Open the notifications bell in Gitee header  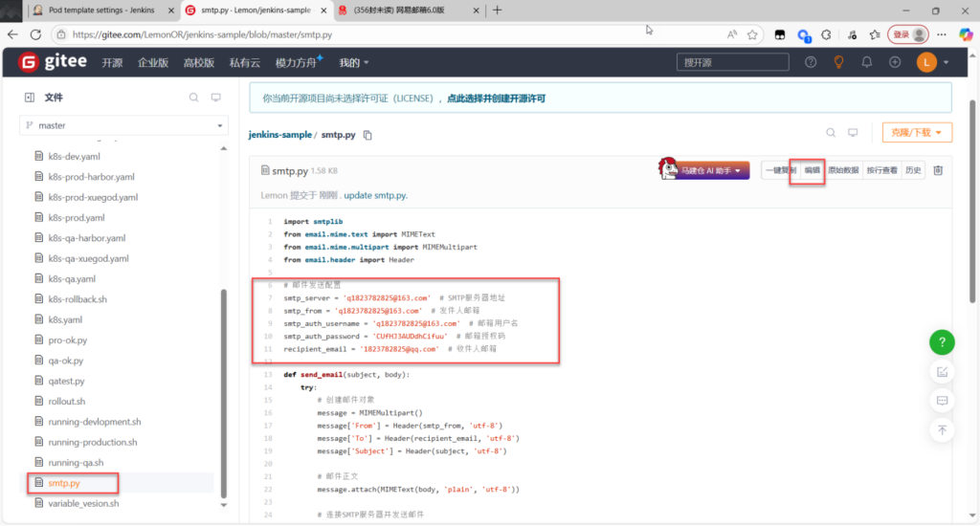click(x=867, y=62)
